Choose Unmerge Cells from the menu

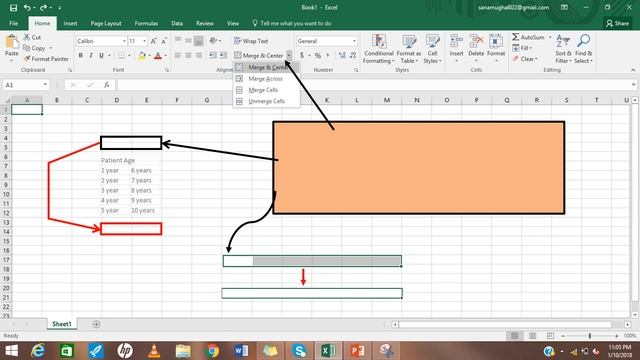coord(266,101)
